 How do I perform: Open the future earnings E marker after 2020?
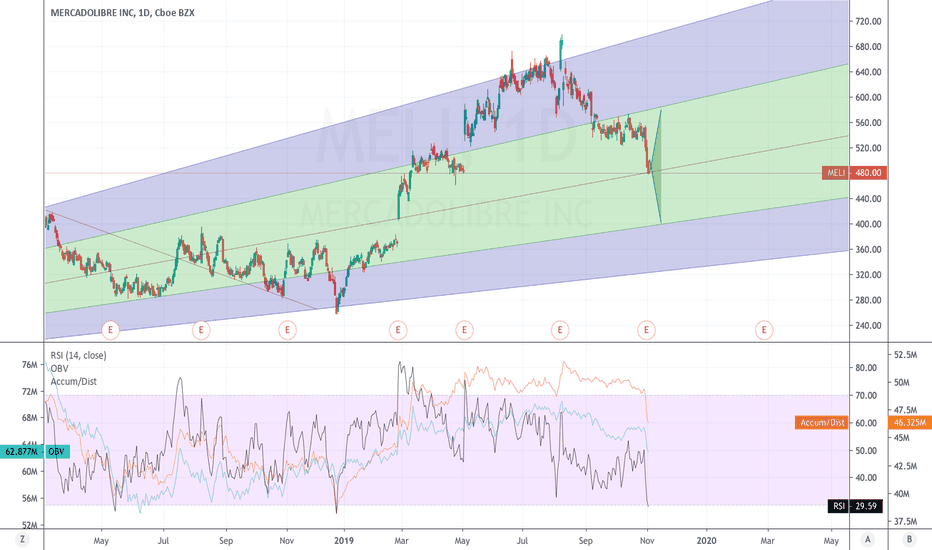coord(764,329)
